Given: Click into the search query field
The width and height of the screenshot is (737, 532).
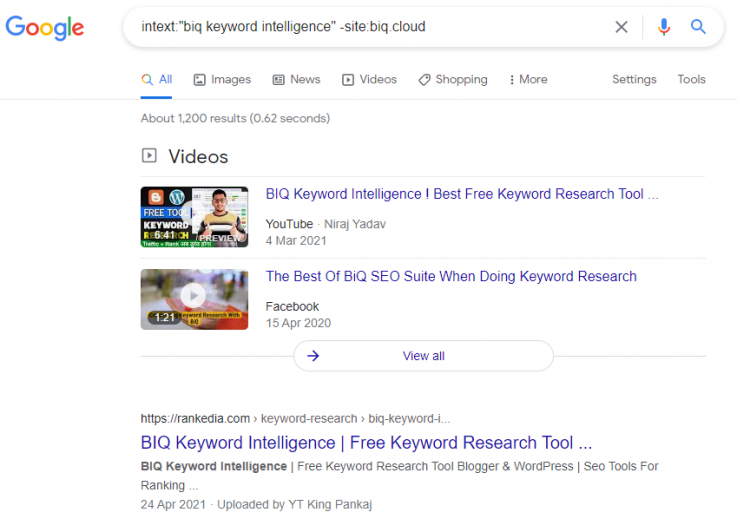Looking at the screenshot, I should click(x=367, y=27).
